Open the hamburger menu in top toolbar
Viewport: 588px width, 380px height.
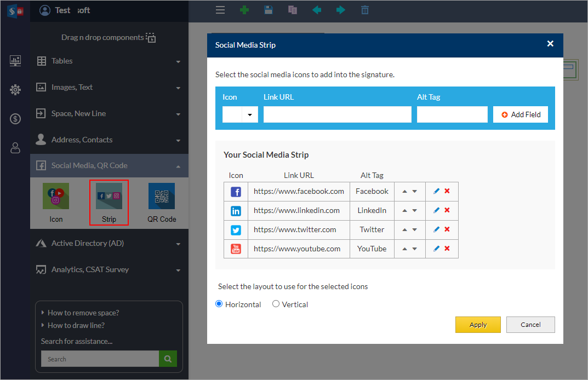(220, 10)
